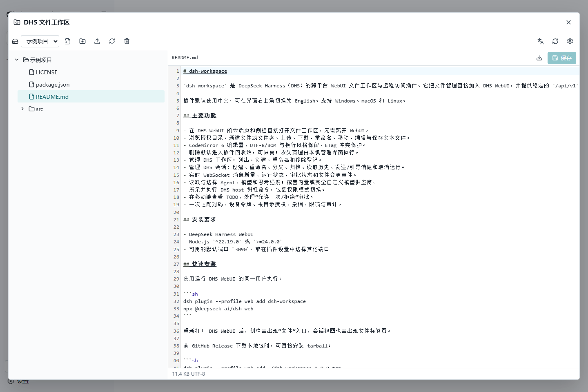Switch language with the translate icon

541,41
